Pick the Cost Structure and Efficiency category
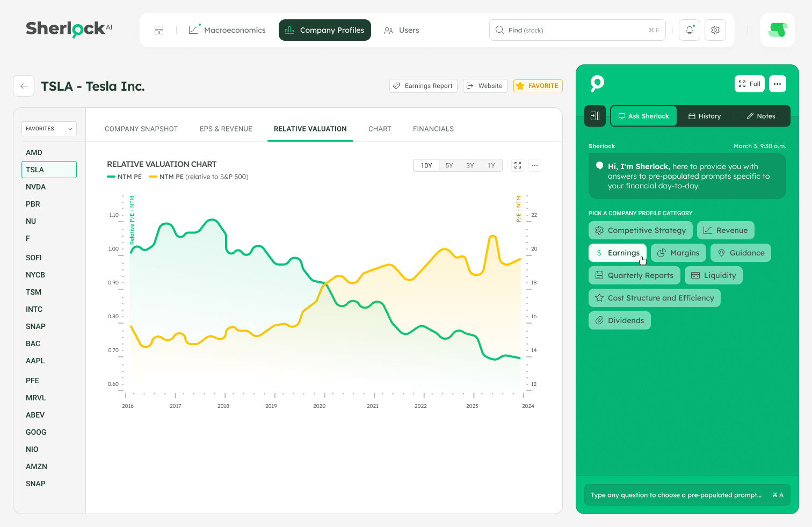812x527 pixels. 655,298
